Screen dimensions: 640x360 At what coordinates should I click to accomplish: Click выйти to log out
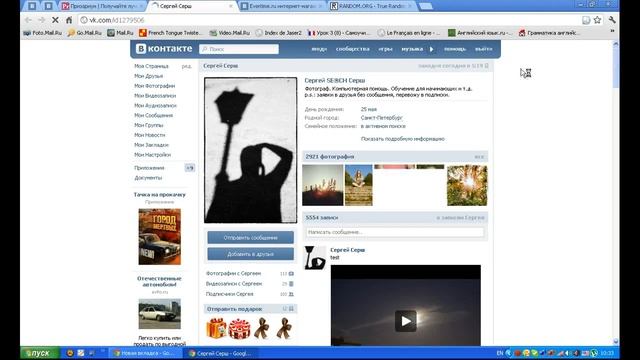(483, 49)
